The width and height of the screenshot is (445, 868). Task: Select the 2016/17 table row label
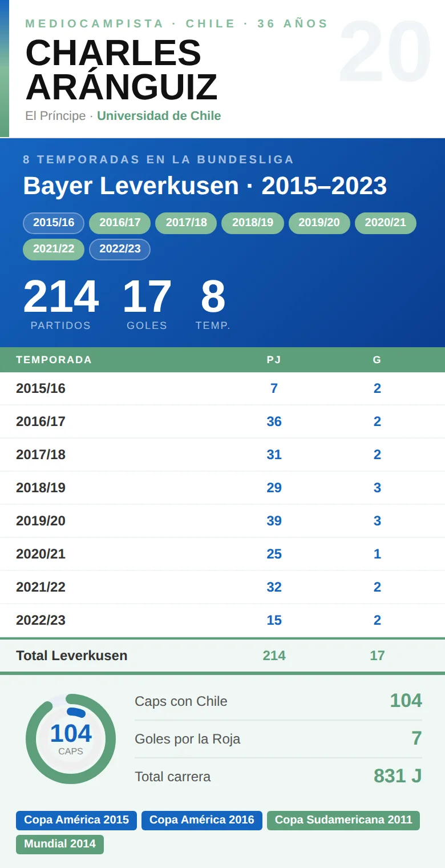pos(41,421)
